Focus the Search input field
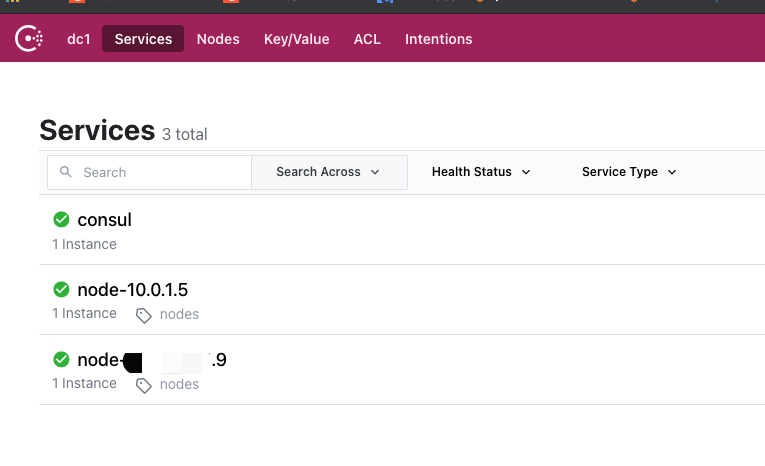The image size is (765, 466). coord(149,172)
